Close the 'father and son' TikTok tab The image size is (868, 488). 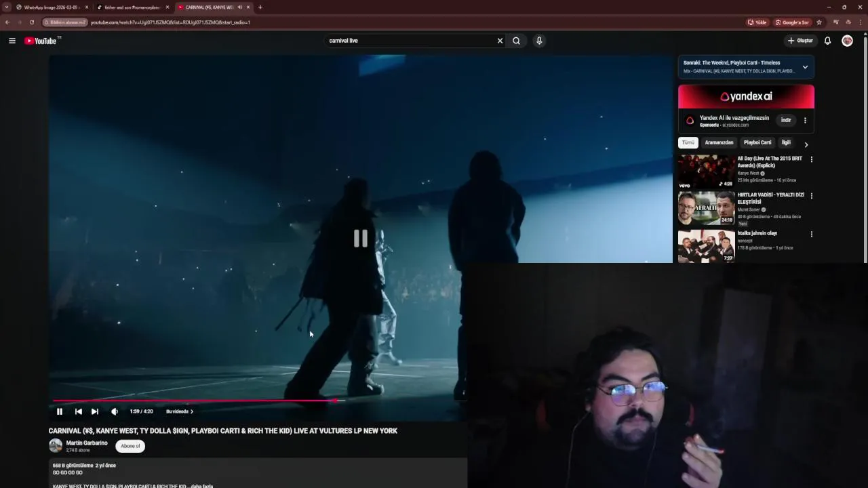tap(167, 7)
